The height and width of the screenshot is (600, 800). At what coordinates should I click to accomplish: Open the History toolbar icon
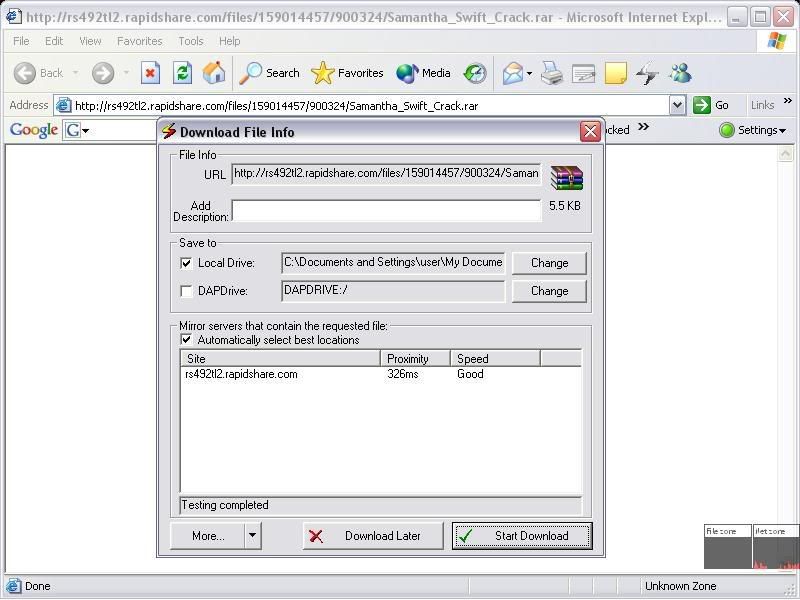point(475,73)
